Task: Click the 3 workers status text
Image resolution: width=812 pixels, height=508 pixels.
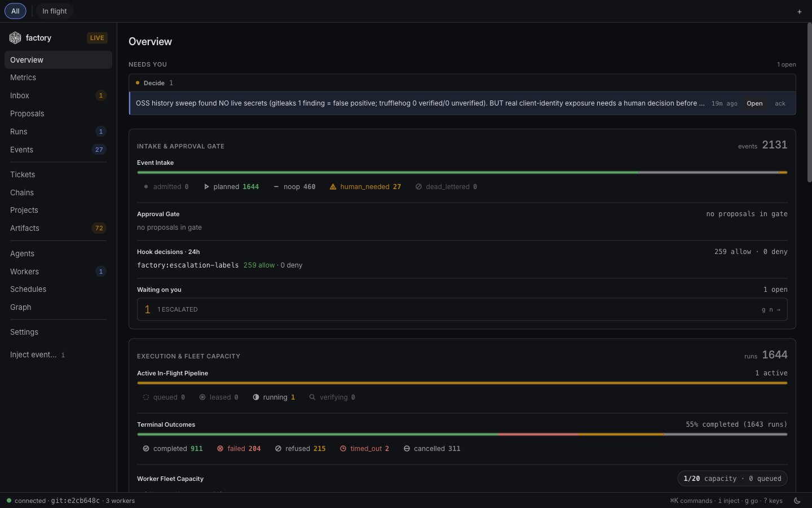Action: (120, 501)
